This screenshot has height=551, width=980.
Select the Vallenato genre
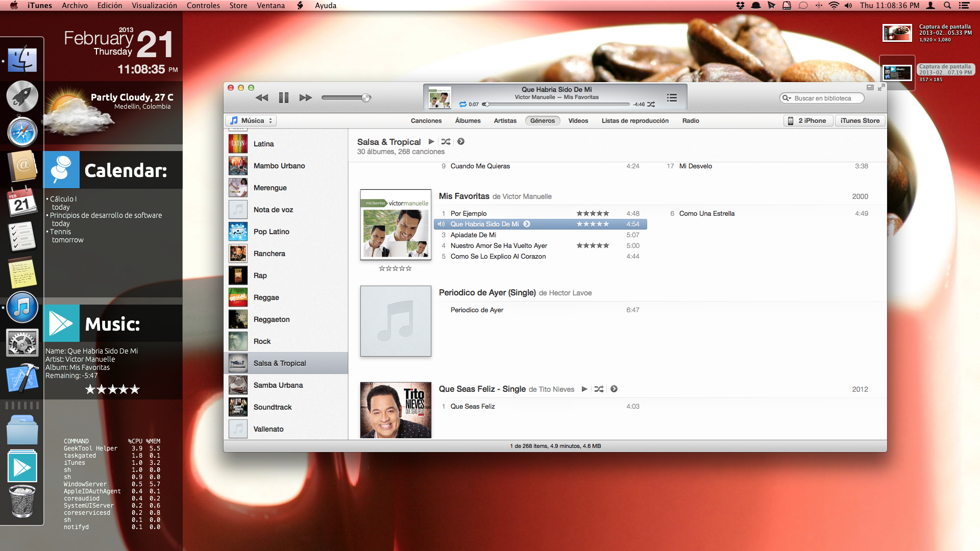[286, 429]
